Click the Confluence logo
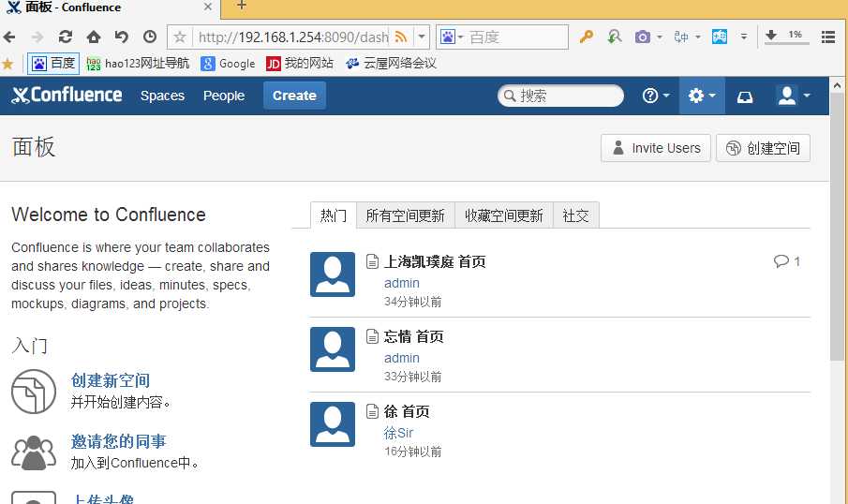Viewport: 848px width, 504px height. coord(67,96)
